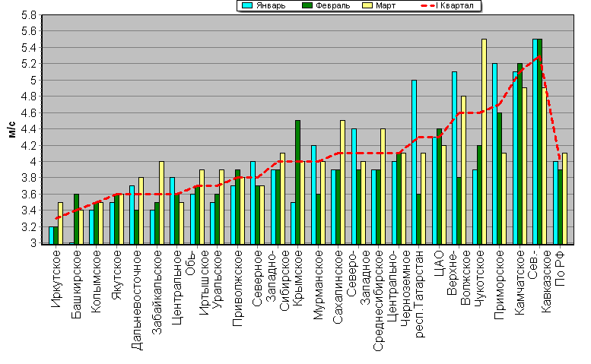591x364 pixels.
Task: Click the cyan Январь bar for респ.Татарстан
Action: (x=415, y=162)
